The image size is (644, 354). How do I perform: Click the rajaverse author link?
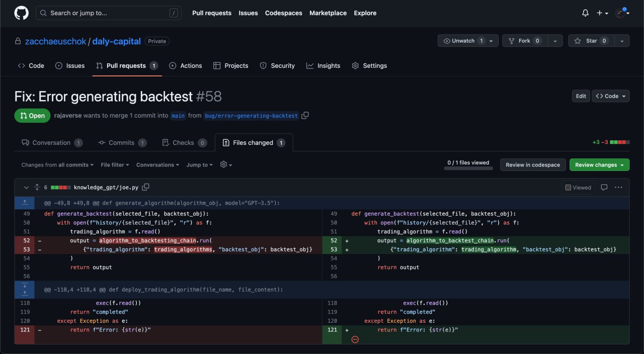click(68, 116)
